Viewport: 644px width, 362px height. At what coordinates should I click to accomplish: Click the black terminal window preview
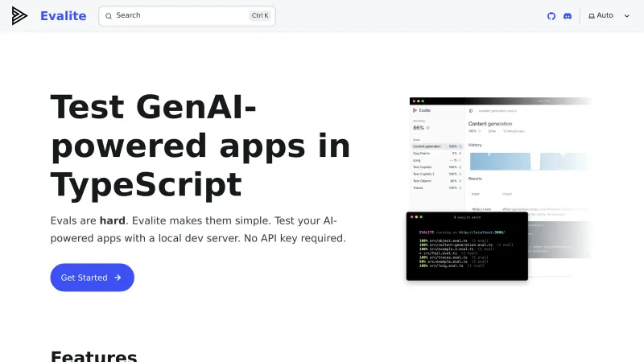[467, 249]
